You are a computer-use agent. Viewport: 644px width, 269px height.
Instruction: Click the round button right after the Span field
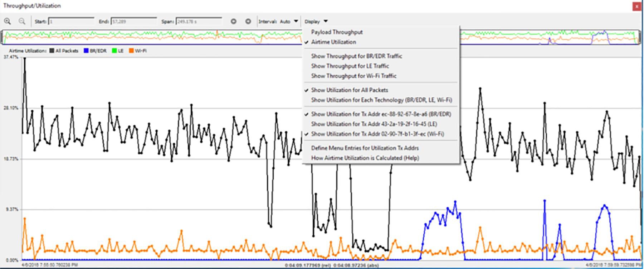click(x=233, y=21)
